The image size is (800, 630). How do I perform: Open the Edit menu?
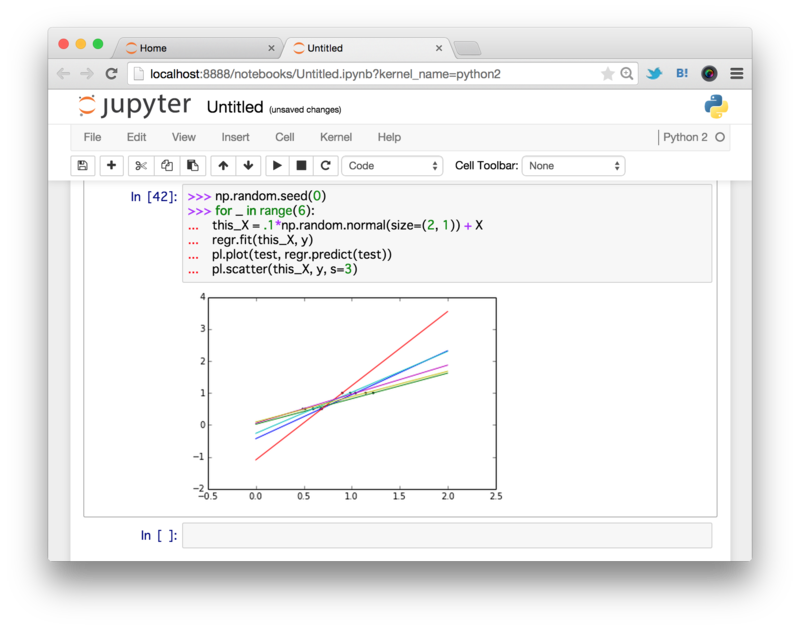pyautogui.click(x=136, y=137)
